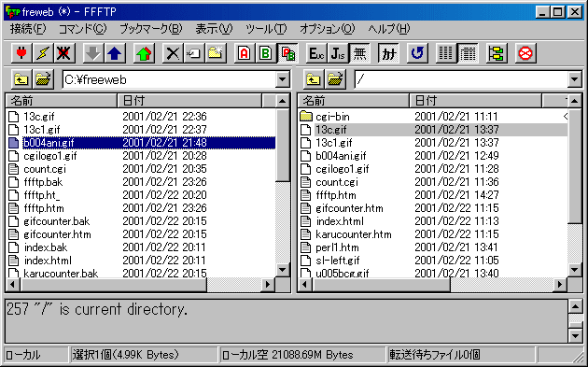588x367 pixels.
Task: Open the ヘルプ(H) menu
Action: (x=389, y=29)
